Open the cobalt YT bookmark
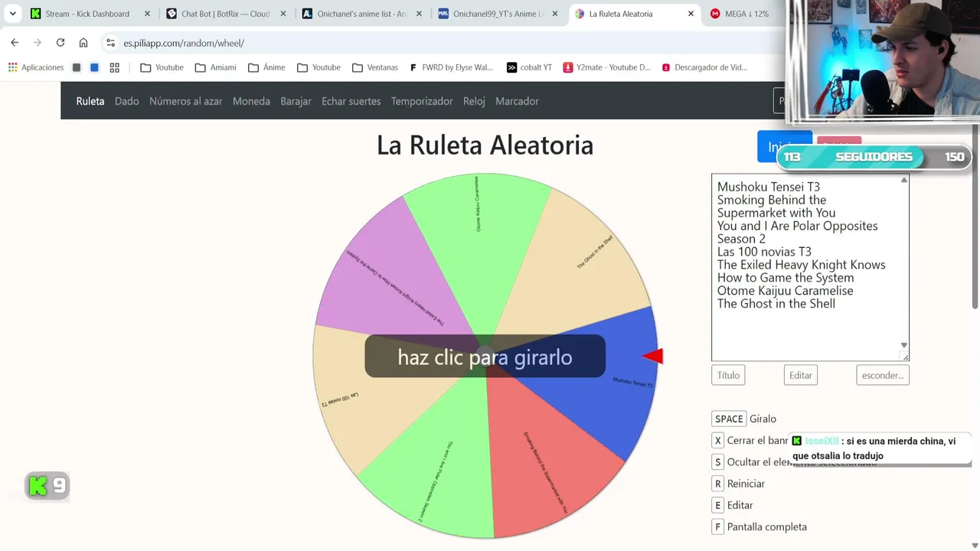The height and width of the screenshot is (551, 980). [x=529, y=67]
